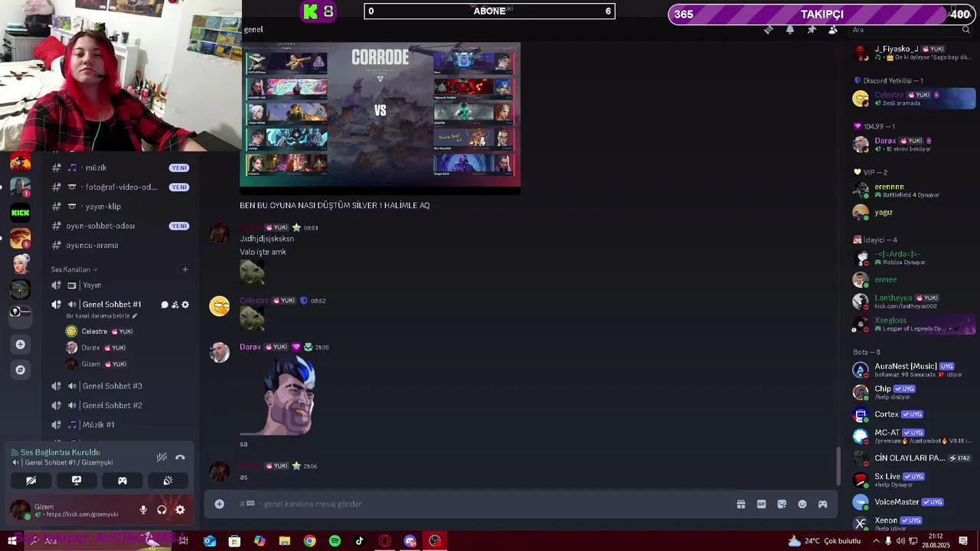
Task: Open the GIF picker
Action: [761, 504]
